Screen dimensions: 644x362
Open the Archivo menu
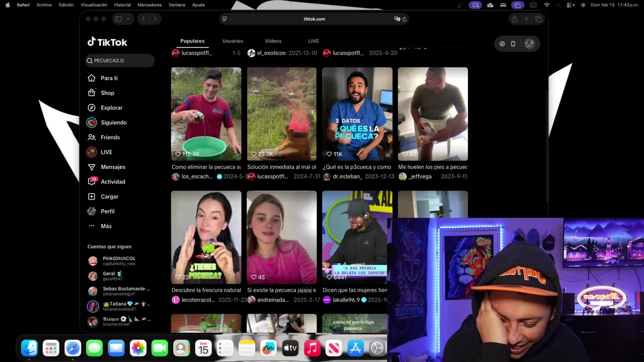[44, 5]
